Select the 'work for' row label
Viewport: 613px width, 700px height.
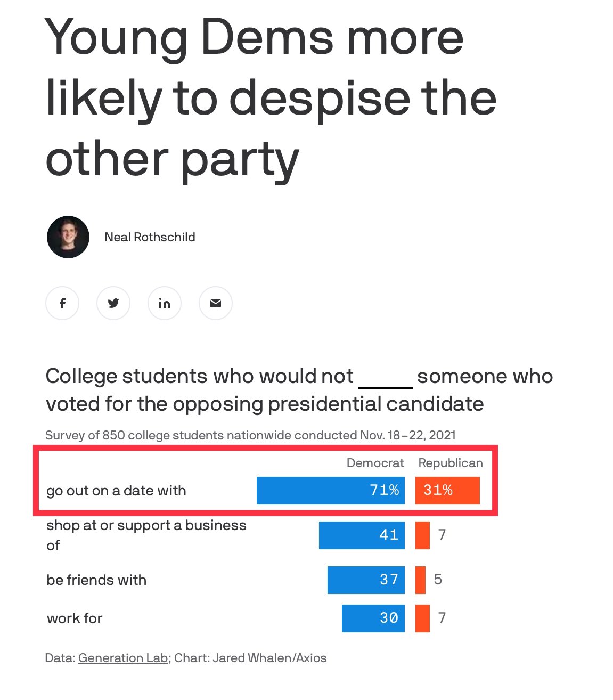pos(75,618)
